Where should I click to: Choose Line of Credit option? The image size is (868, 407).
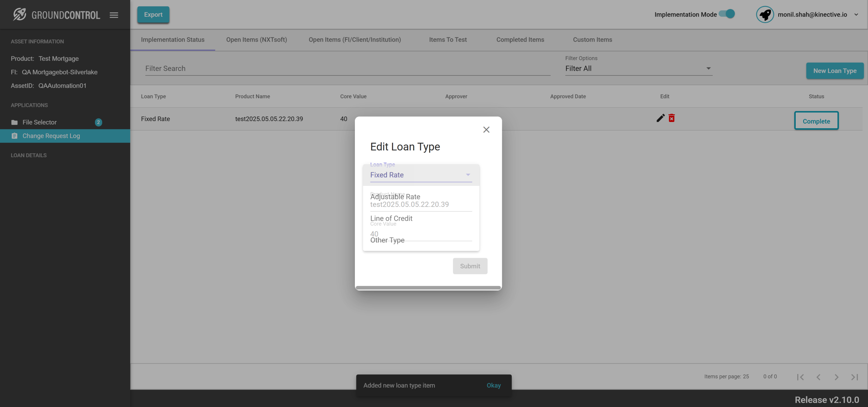tap(391, 218)
